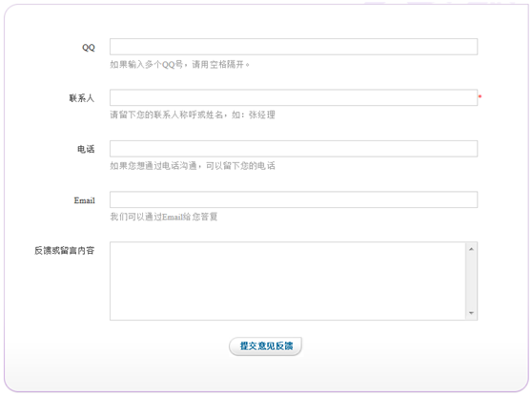Image resolution: width=532 pixels, height=396 pixels.
Task: Click the blank panel area beneath the submit button
Action: point(266,374)
